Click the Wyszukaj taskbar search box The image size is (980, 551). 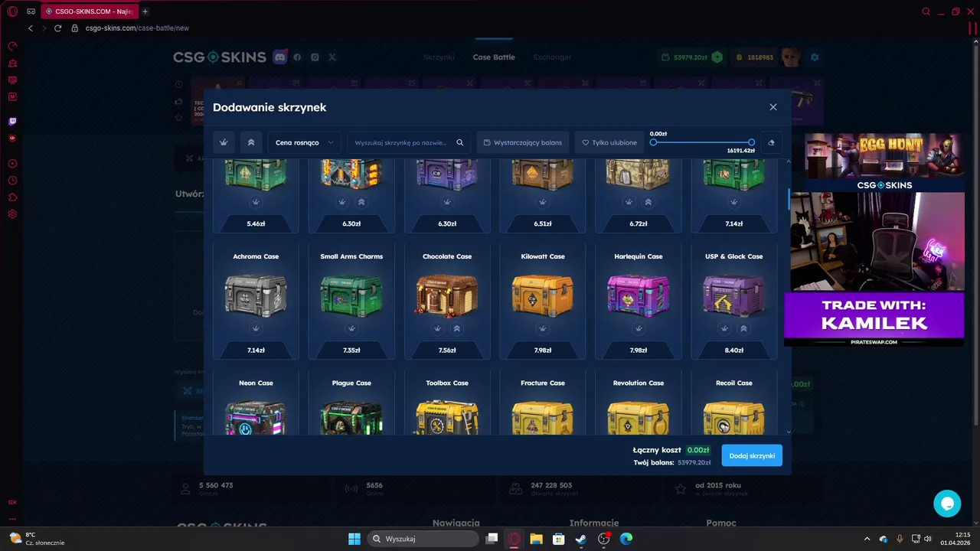(423, 539)
